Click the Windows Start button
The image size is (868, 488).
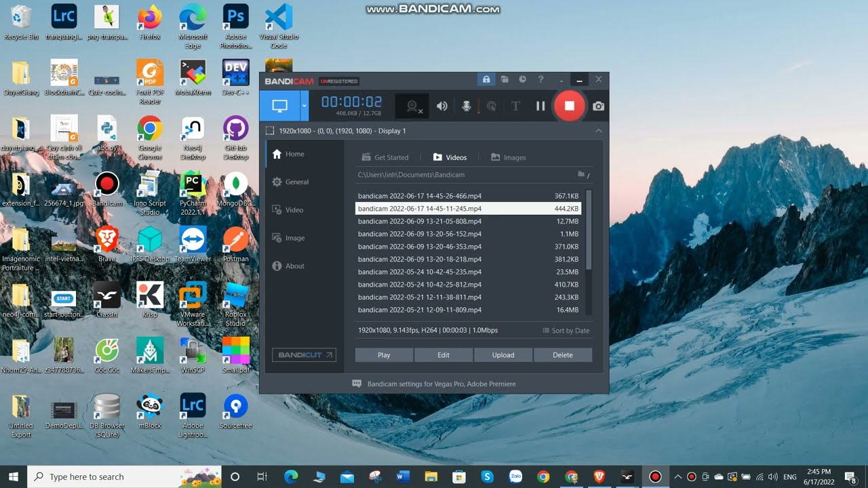coord(13,476)
